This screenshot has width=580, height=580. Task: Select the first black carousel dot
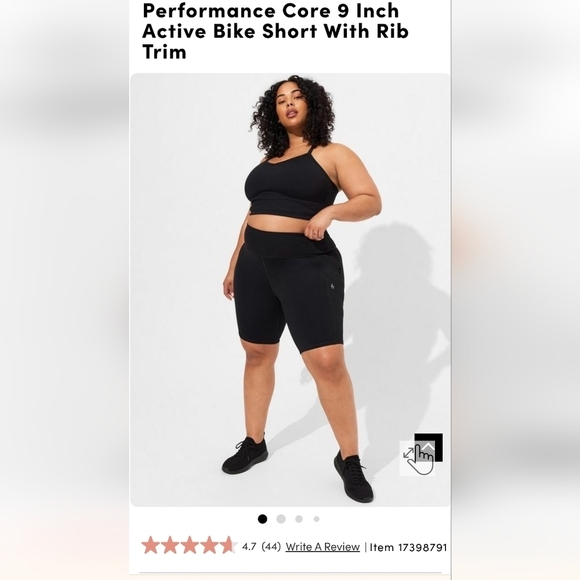pyautogui.click(x=262, y=519)
